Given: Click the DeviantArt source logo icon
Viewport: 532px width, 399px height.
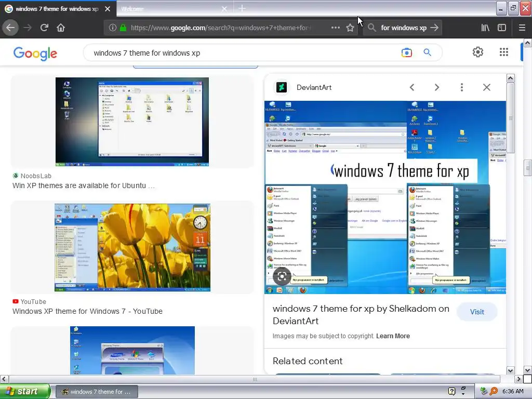Looking at the screenshot, I should [x=281, y=87].
